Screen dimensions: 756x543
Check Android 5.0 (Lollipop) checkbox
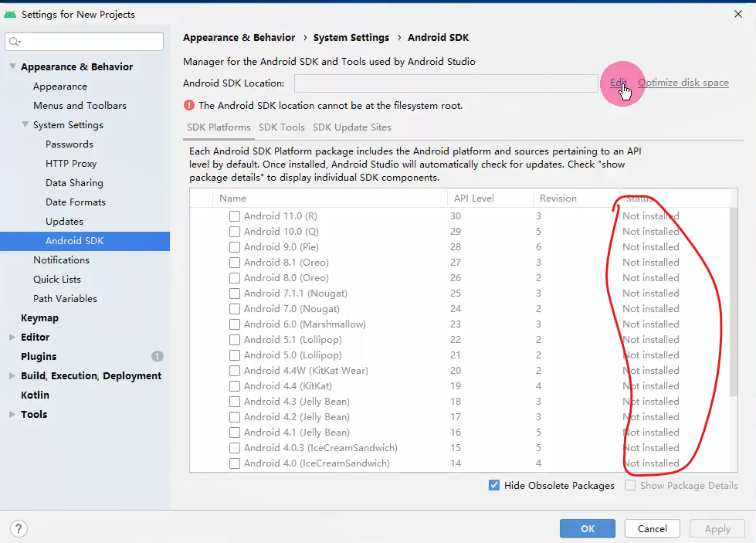point(234,355)
